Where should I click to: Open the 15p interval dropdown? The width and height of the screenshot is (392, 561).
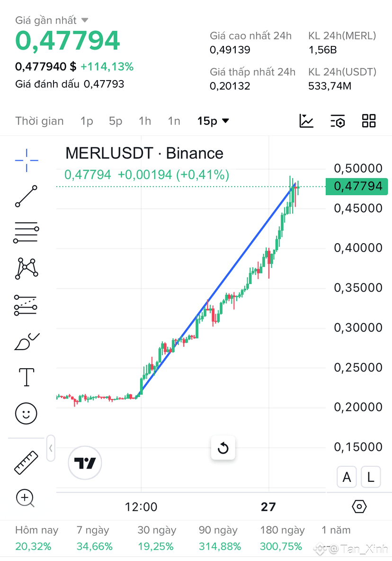point(214,121)
